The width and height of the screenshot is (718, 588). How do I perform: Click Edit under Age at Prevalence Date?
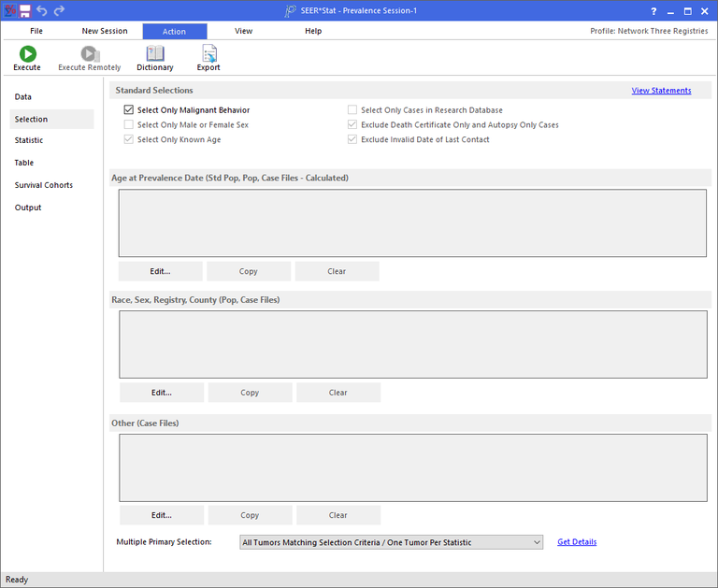(160, 271)
